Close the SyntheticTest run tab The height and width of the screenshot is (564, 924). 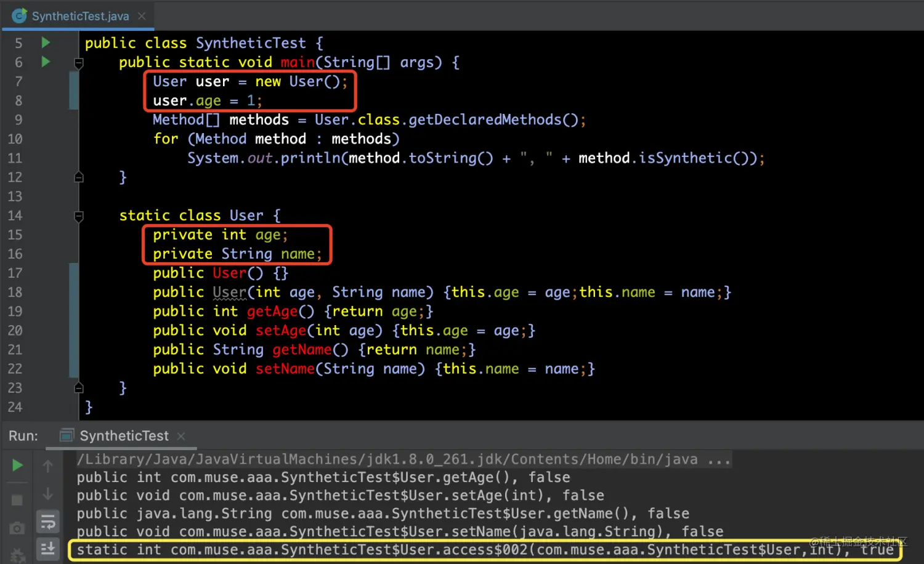pyautogui.click(x=181, y=436)
